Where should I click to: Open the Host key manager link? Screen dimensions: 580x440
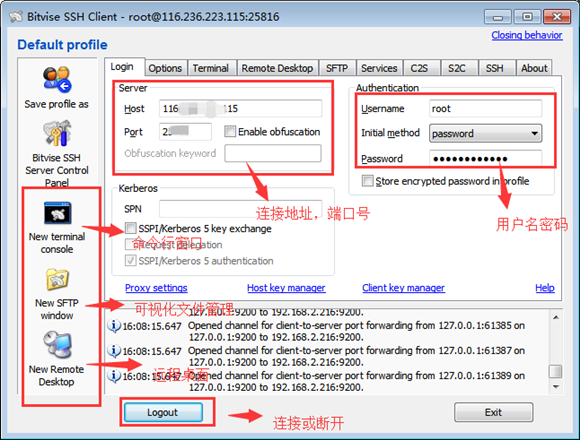click(x=286, y=288)
